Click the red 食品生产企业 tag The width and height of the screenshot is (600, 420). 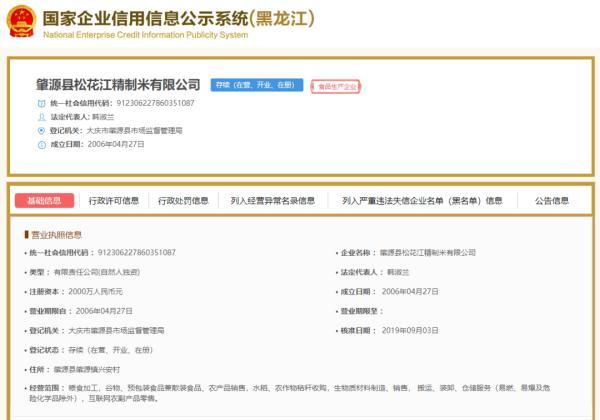(x=336, y=86)
